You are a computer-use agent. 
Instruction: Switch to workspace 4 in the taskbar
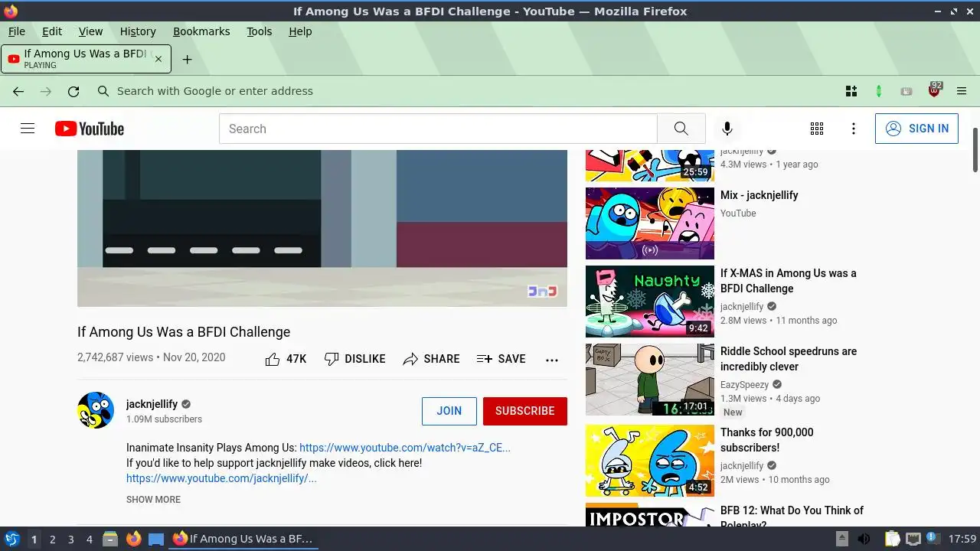(x=90, y=540)
